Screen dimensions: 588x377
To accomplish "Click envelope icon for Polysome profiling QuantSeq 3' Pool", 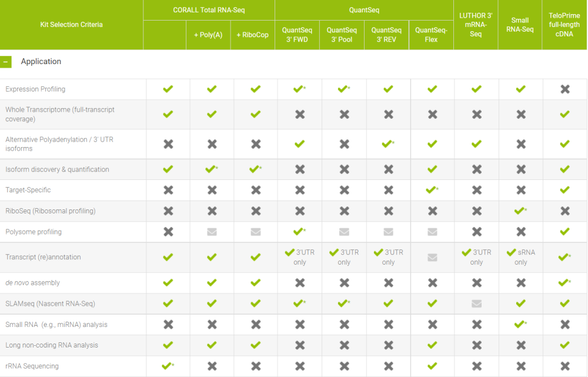I will 344,232.
